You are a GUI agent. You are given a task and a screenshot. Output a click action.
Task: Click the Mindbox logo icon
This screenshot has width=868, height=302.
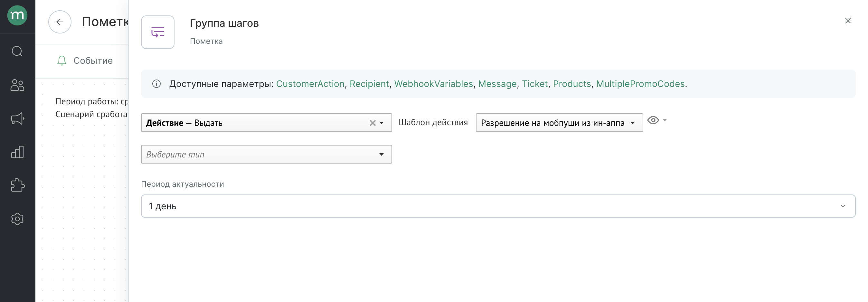click(17, 15)
